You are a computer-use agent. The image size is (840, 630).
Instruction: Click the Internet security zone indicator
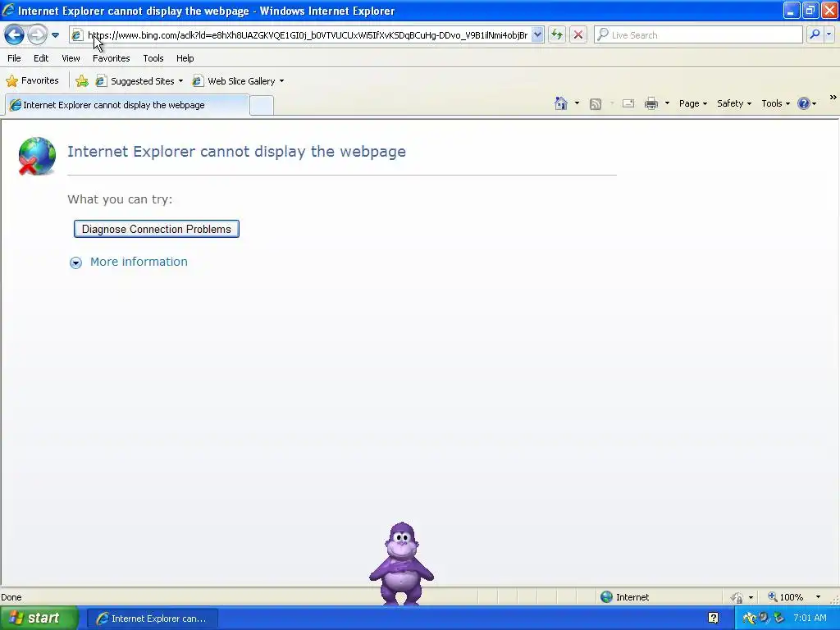point(624,597)
